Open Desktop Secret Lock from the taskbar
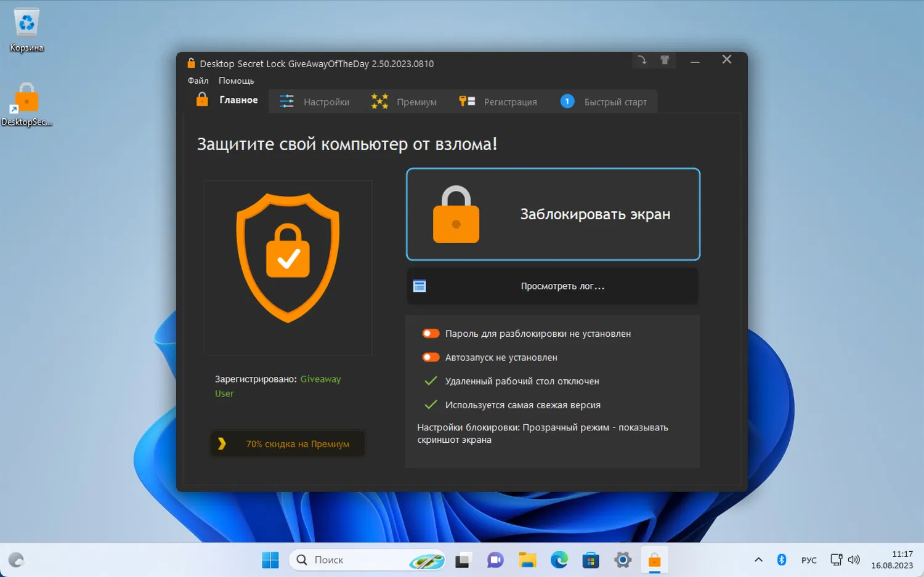 pyautogui.click(x=654, y=560)
